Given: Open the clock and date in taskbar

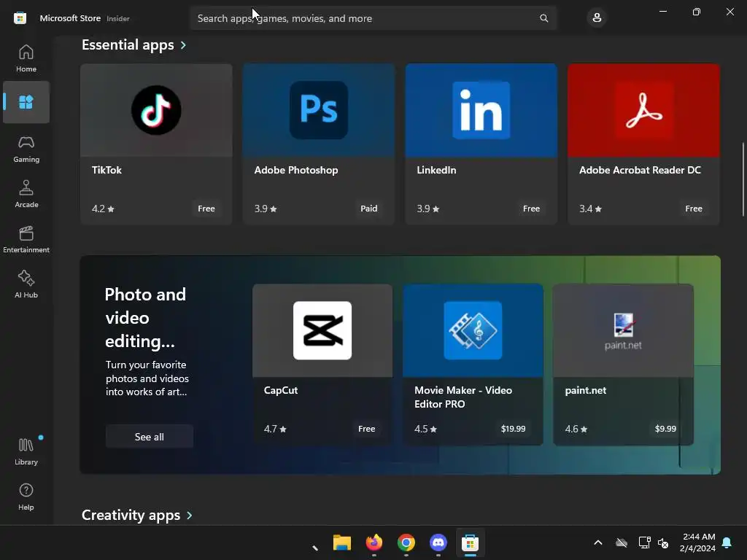Looking at the screenshot, I should coord(697,542).
